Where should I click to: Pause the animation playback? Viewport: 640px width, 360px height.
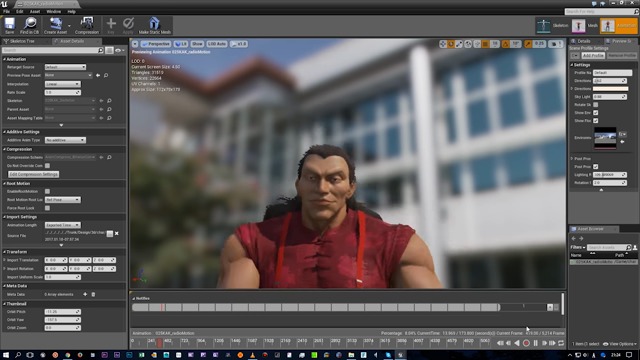coord(536,343)
